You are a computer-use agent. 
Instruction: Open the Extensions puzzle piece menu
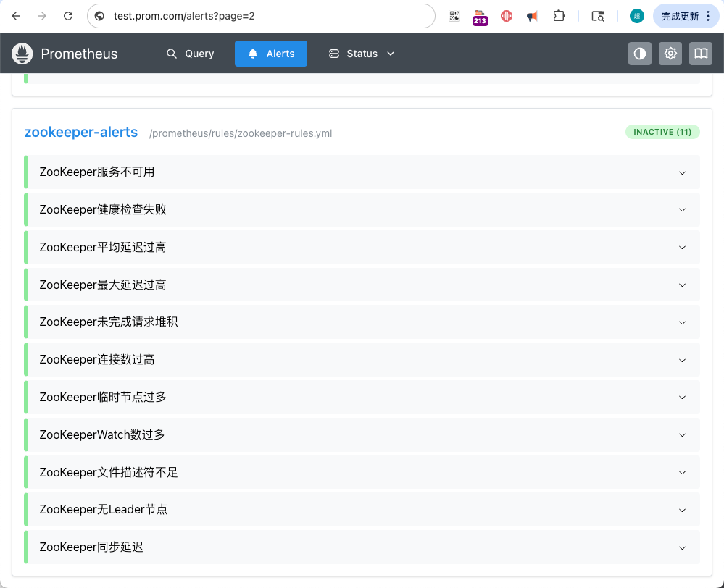point(559,16)
